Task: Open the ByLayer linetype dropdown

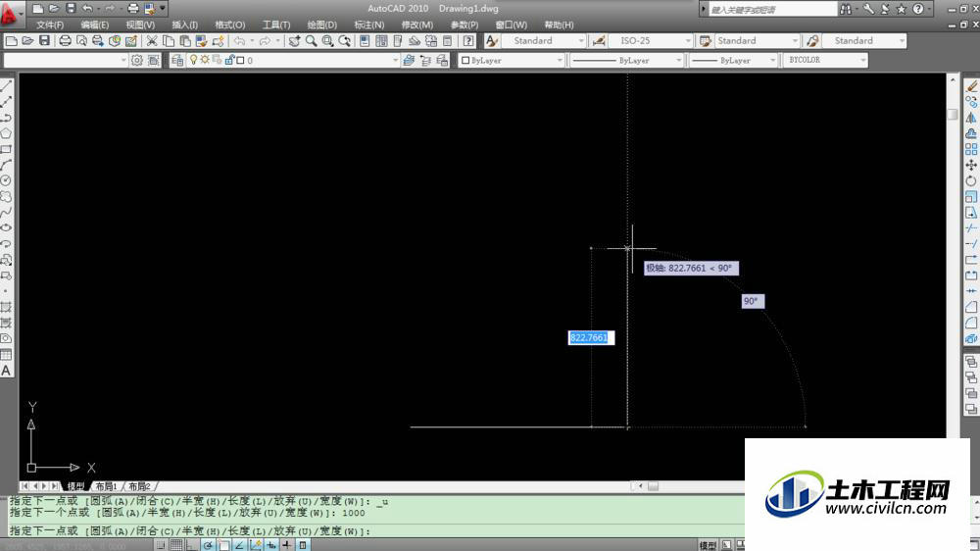Action: coord(627,60)
